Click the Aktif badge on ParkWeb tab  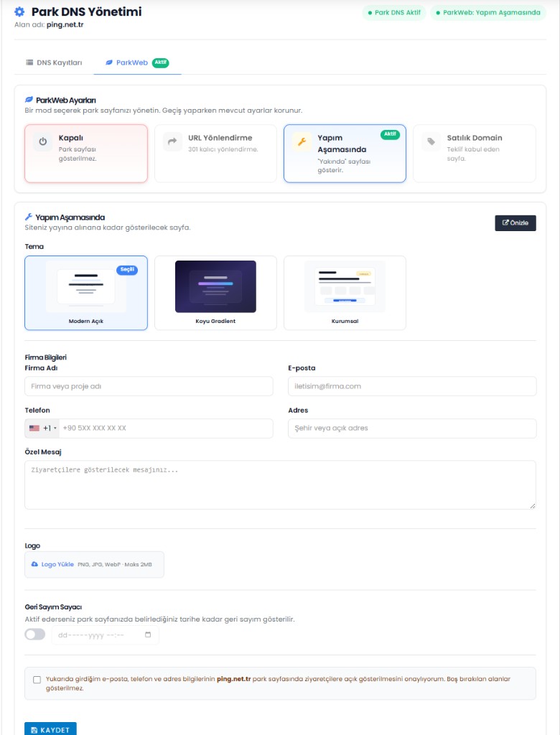click(160, 62)
